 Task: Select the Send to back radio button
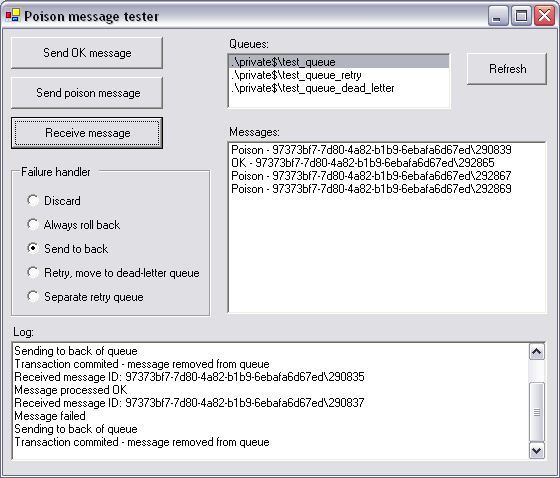coord(68,249)
